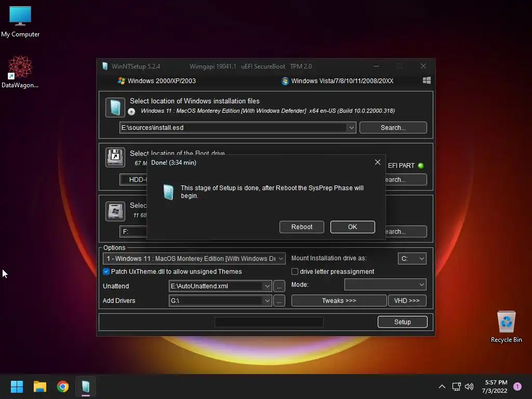Open the network tray icon
This screenshot has width=532, height=399.
click(x=456, y=387)
